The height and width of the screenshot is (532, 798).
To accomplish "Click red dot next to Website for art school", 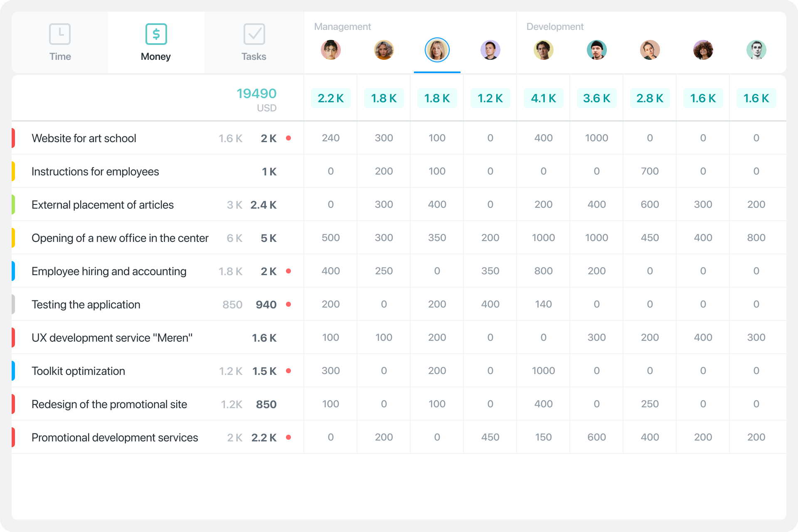I will coord(288,138).
